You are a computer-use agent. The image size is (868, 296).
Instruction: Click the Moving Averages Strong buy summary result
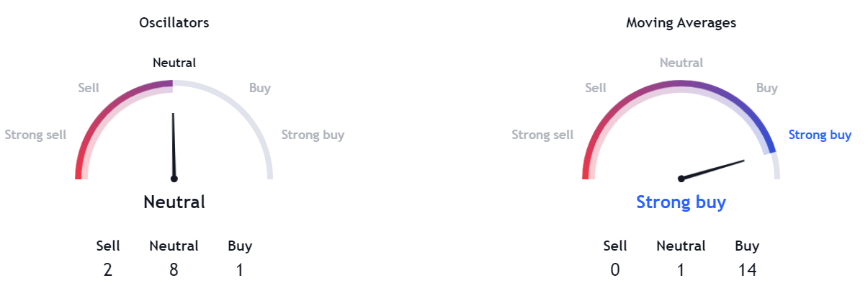coord(681,202)
